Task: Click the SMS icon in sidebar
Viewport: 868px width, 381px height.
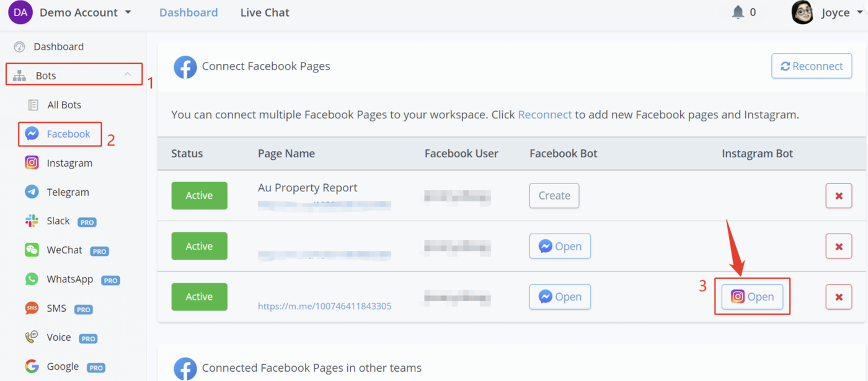Action: (x=32, y=309)
